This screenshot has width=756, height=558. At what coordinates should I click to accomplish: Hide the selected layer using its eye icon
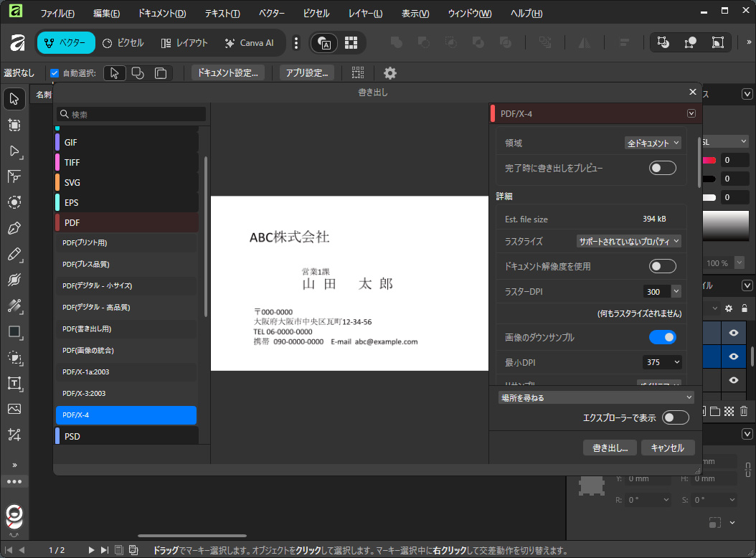tap(733, 356)
